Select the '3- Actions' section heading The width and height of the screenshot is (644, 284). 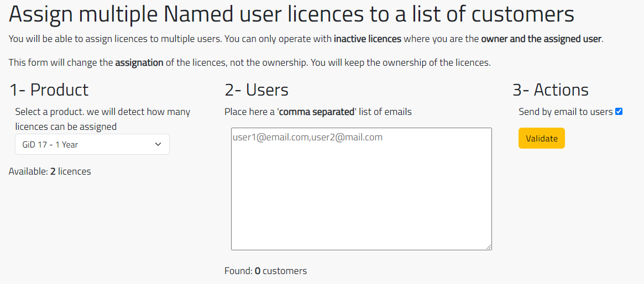[x=551, y=90]
